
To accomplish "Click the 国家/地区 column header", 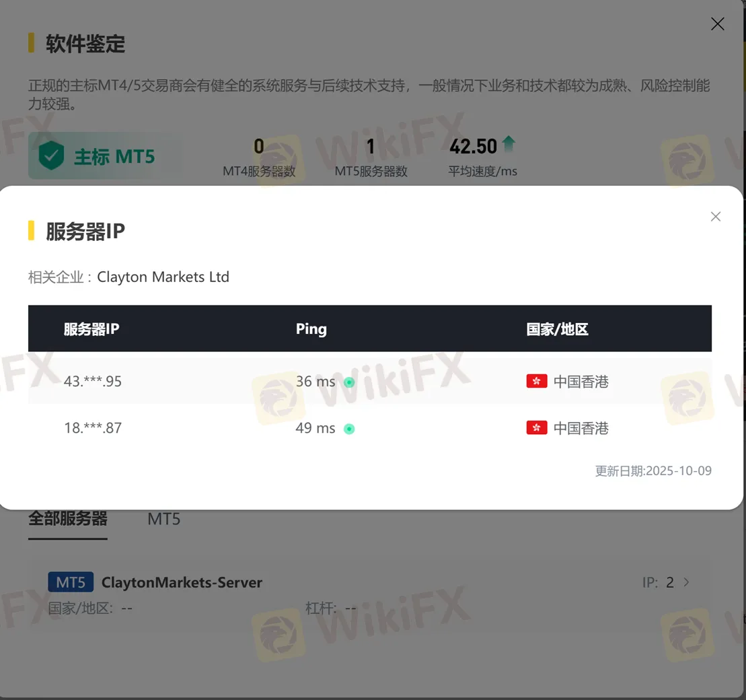I will 557,328.
